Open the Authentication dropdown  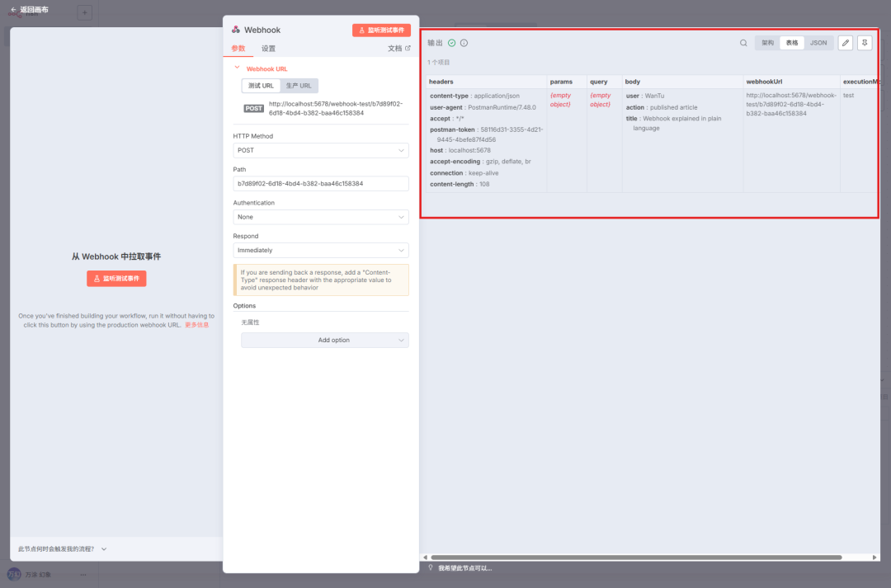[x=321, y=217]
